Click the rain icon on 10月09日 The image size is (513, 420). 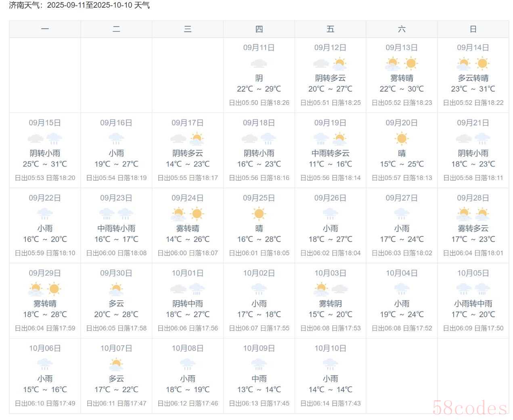click(x=259, y=364)
